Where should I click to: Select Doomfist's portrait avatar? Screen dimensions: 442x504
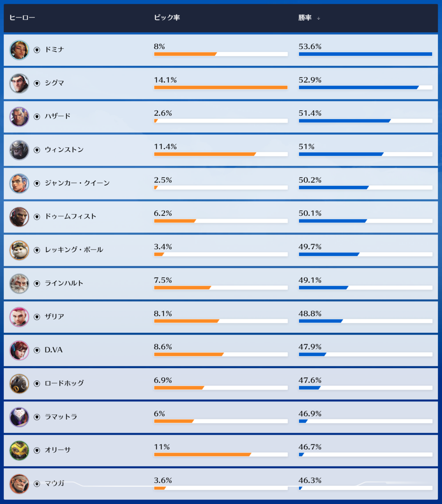pyautogui.click(x=19, y=217)
